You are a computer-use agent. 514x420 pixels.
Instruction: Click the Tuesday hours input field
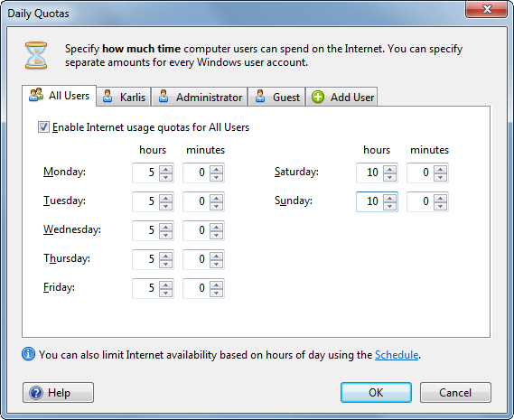[x=145, y=201]
